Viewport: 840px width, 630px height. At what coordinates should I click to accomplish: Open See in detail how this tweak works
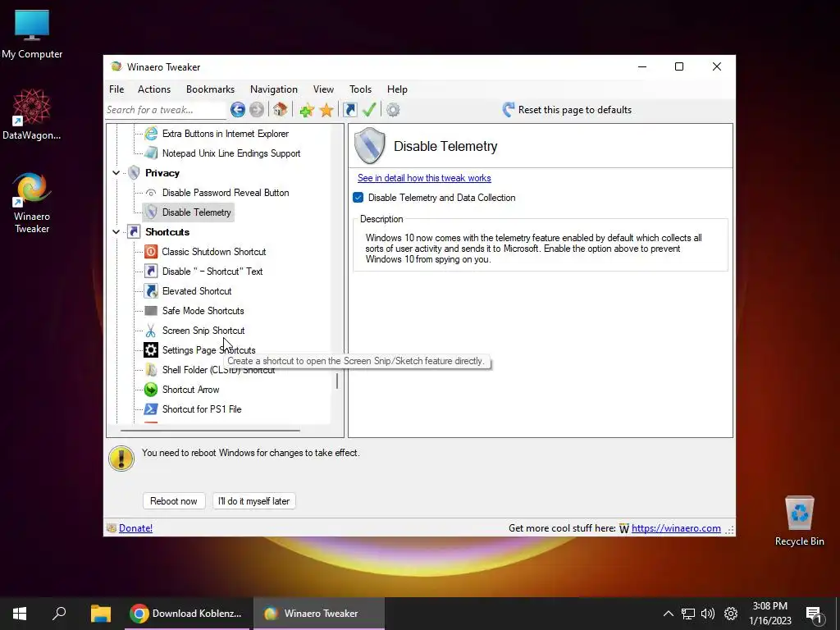pyautogui.click(x=424, y=178)
